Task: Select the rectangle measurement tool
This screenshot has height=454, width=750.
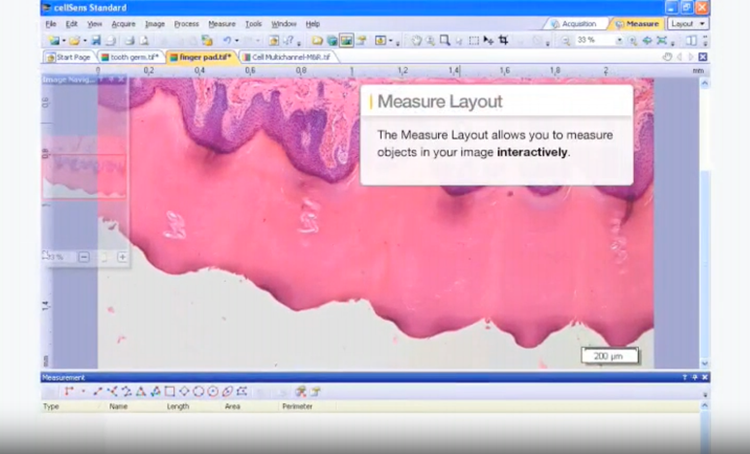Action: [x=170, y=392]
